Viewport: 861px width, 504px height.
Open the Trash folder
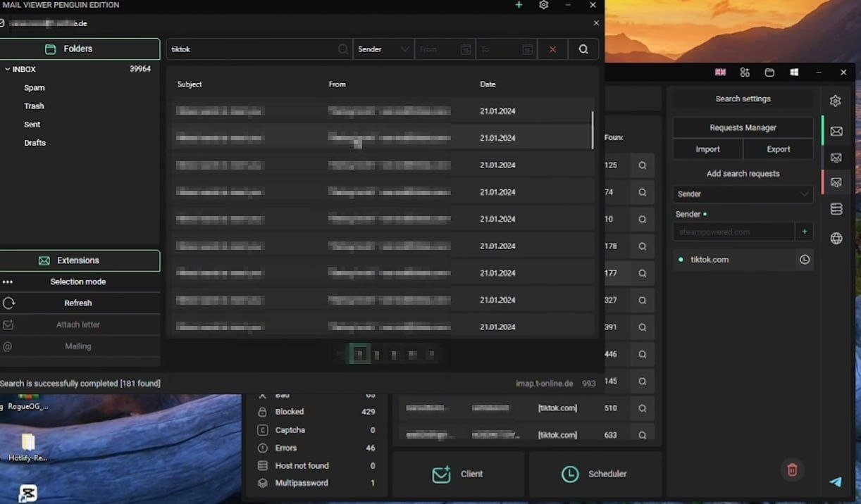[x=34, y=106]
